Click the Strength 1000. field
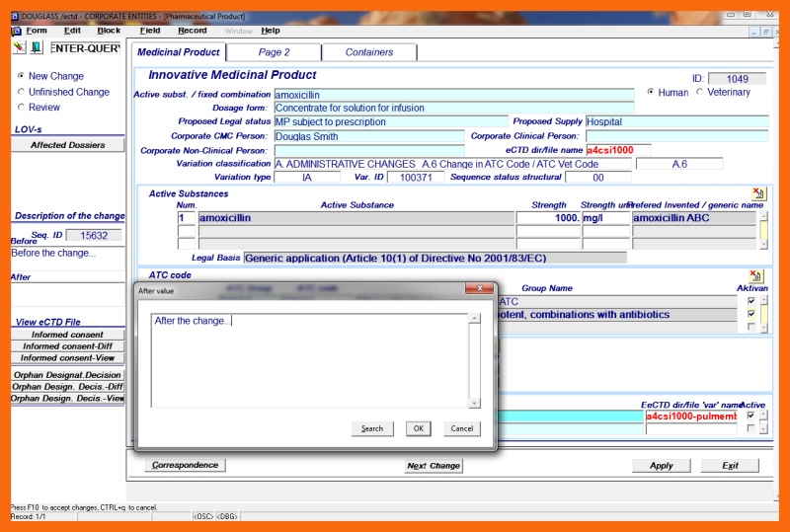 (548, 218)
